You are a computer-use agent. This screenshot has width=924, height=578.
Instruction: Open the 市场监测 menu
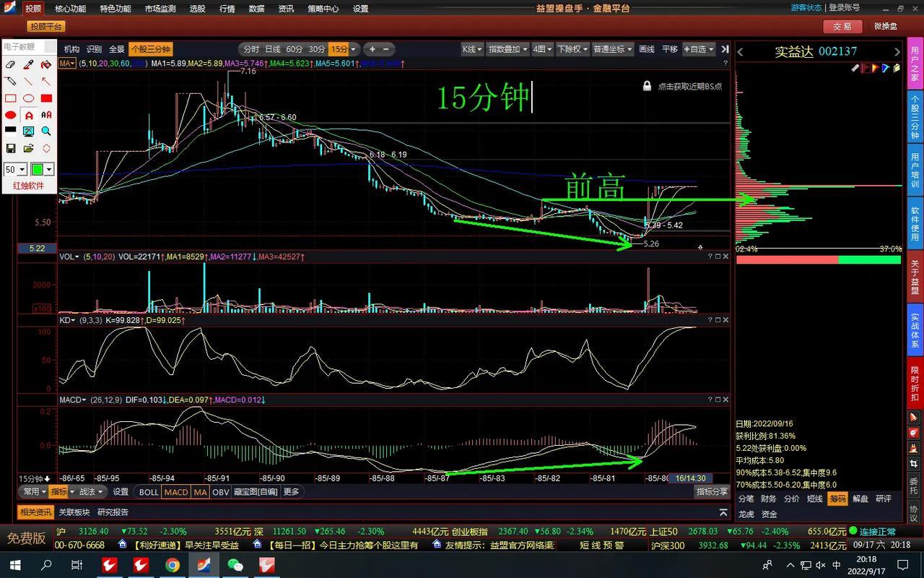[x=160, y=9]
